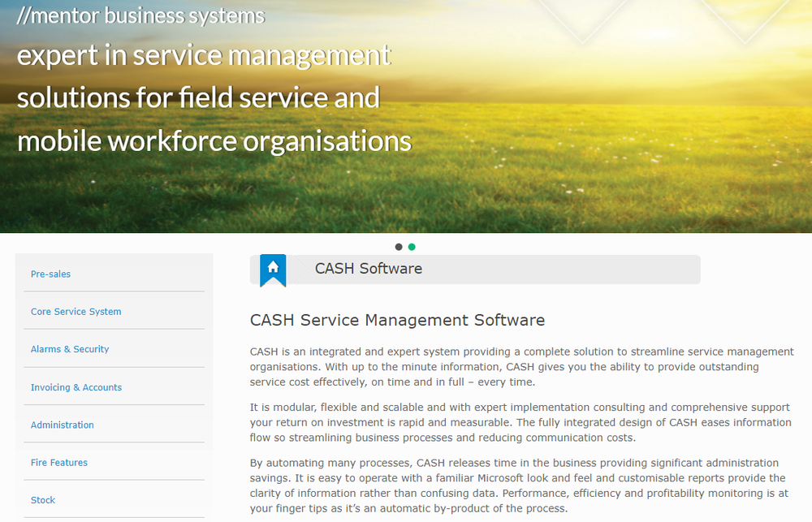Click the CASH Service Management Software heading

coord(397,320)
